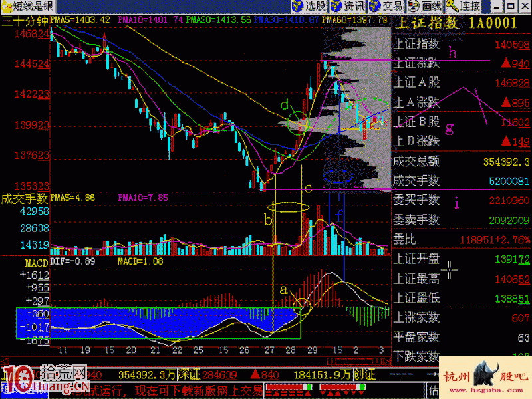Select the PMA60=1397.79 moving average label
532x399 pixels.
pos(354,20)
